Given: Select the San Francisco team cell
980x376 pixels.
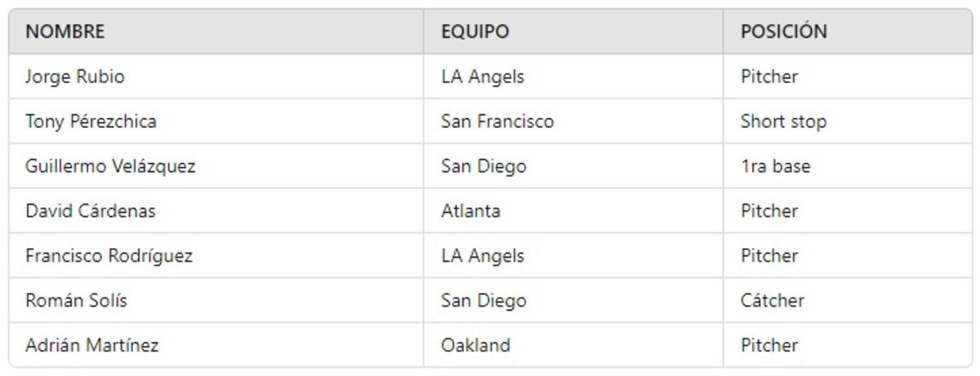Looking at the screenshot, I should point(497,122).
